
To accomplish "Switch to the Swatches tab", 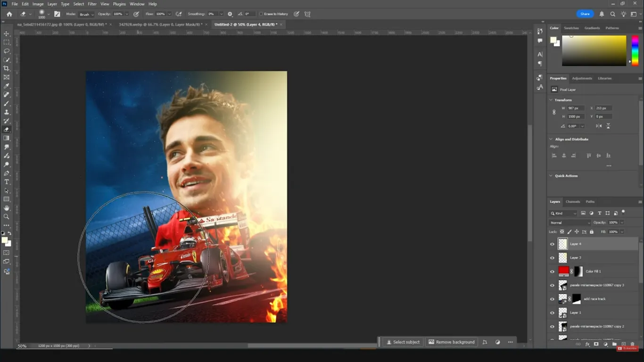I will [x=571, y=28].
